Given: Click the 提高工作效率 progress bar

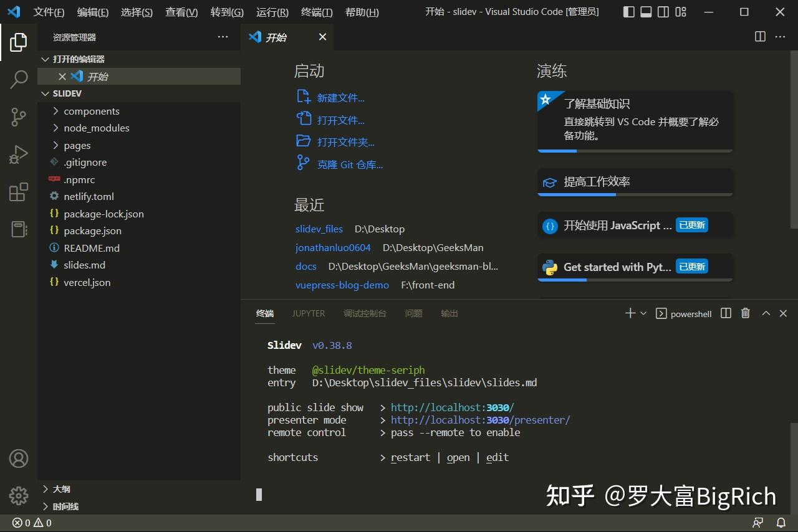Looking at the screenshot, I should point(635,194).
